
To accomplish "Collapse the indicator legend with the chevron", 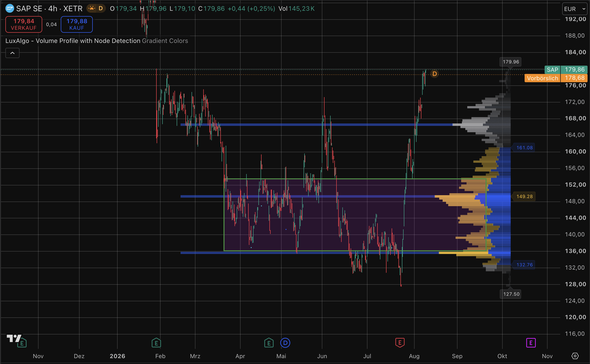I will coord(12,53).
